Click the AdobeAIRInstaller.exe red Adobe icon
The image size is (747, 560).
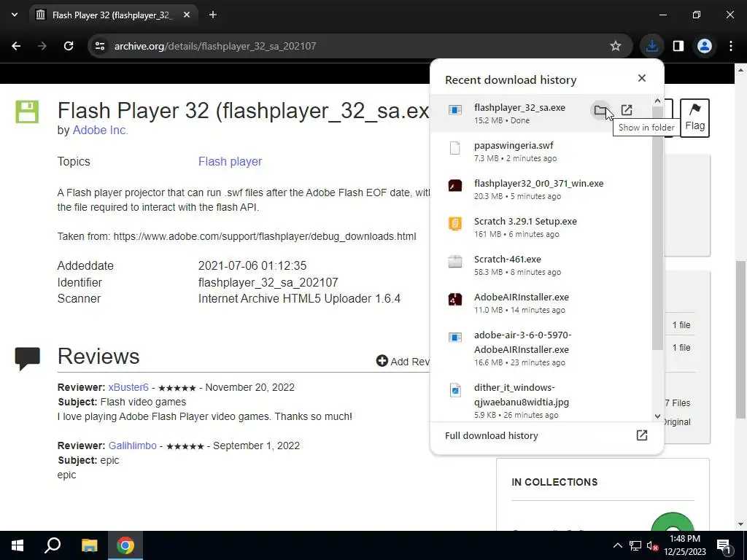pyautogui.click(x=455, y=299)
